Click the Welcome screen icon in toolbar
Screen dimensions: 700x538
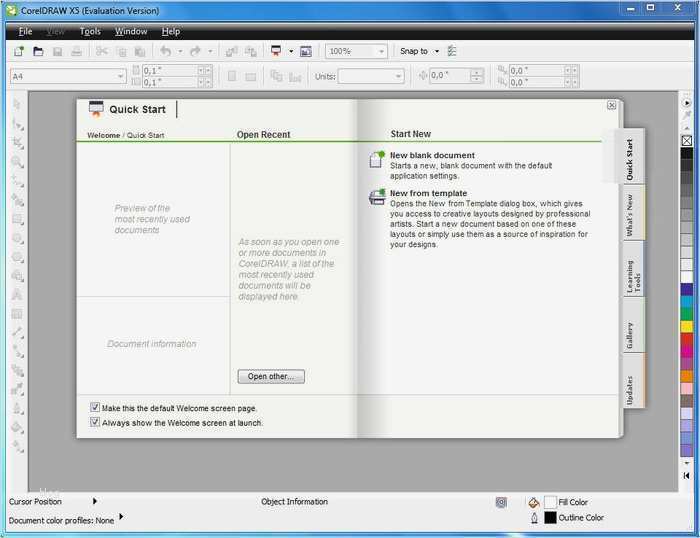point(306,51)
